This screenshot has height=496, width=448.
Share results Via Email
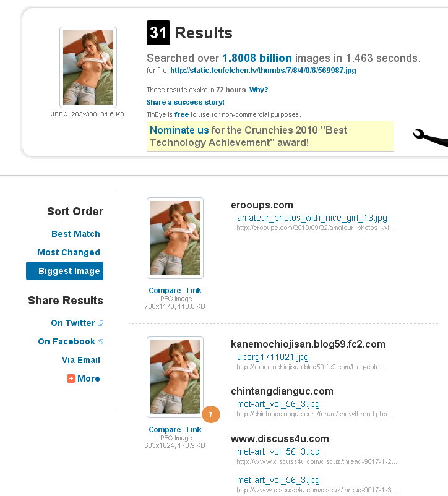81,360
